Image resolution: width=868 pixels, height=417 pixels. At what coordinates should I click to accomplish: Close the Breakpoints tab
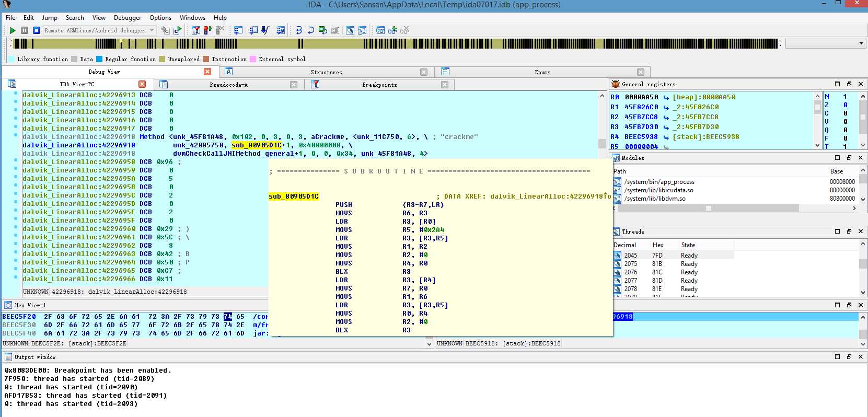click(x=445, y=85)
